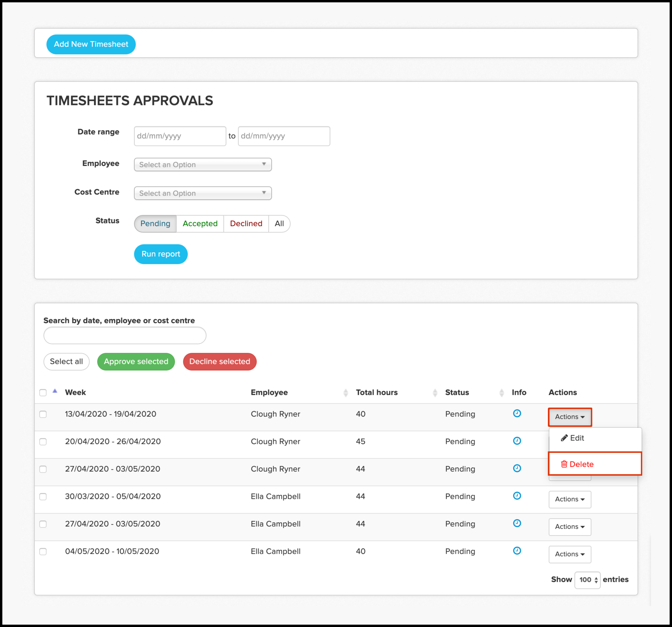
Task: View info clock for 04/05/2020 timesheet
Action: coord(517,550)
